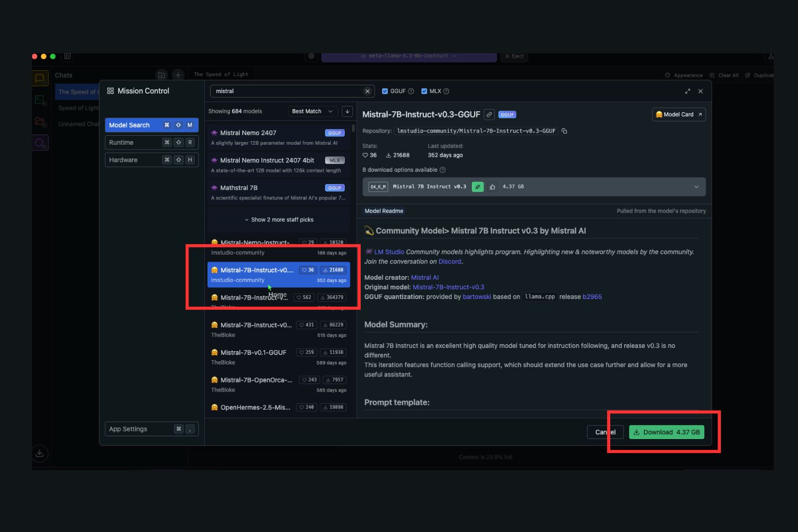Click Clear All in the background chat toolbar
Viewport: 798px width, 532px height.
tap(724, 75)
